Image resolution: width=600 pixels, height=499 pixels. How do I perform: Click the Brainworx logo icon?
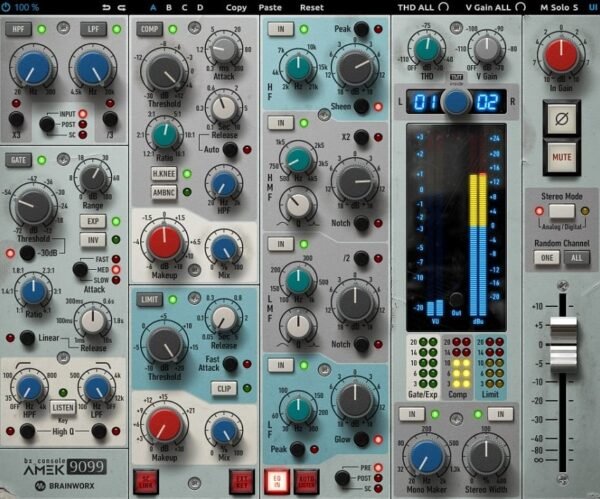(x=40, y=486)
